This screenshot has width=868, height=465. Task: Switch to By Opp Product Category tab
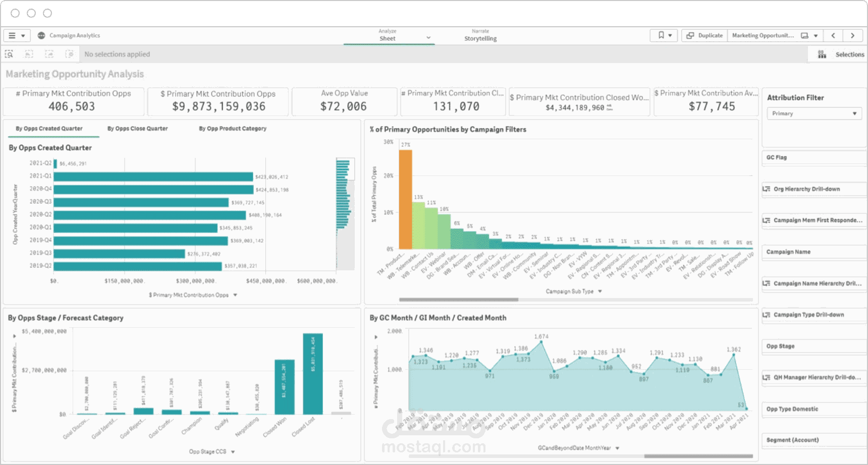(x=233, y=129)
